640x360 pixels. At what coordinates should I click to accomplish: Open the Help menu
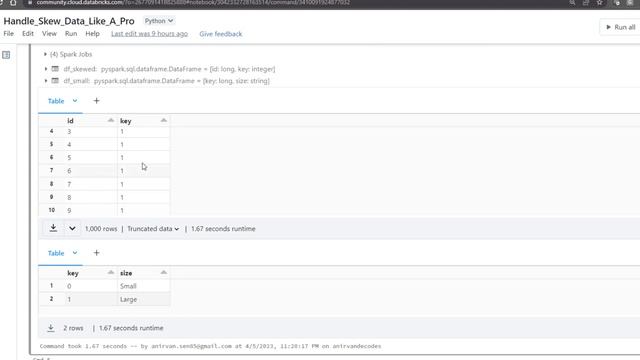point(92,34)
